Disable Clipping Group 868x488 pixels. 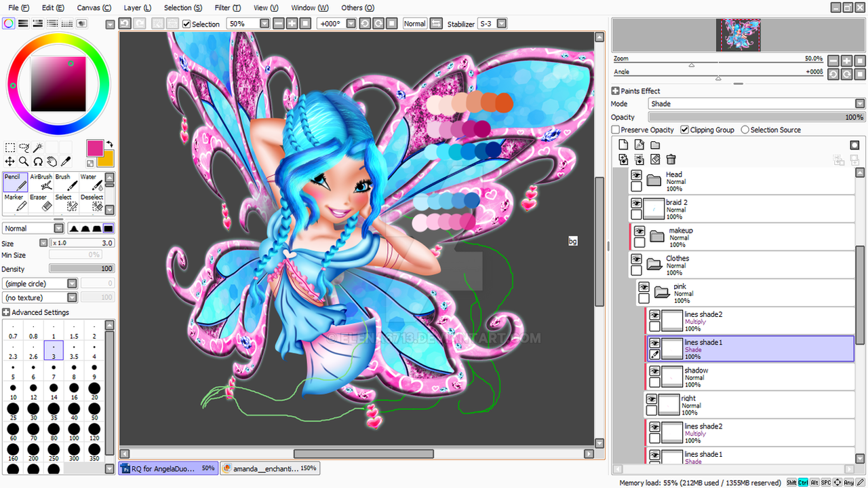pyautogui.click(x=685, y=130)
